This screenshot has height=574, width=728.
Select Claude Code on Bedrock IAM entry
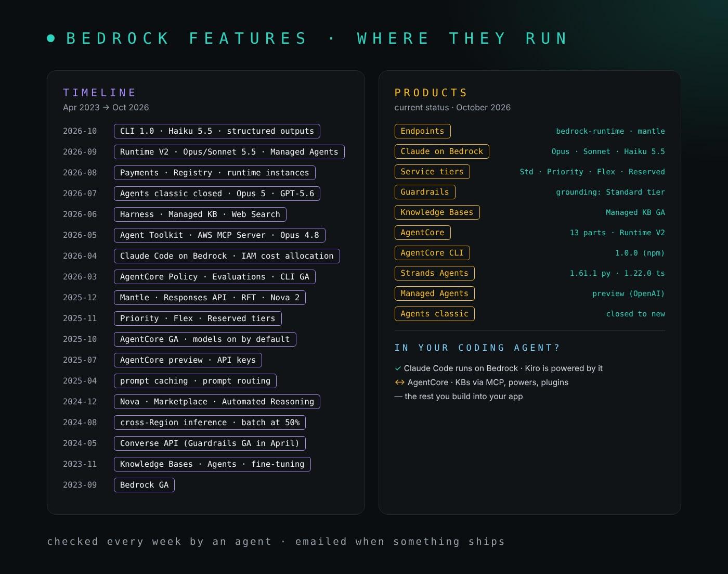227,256
